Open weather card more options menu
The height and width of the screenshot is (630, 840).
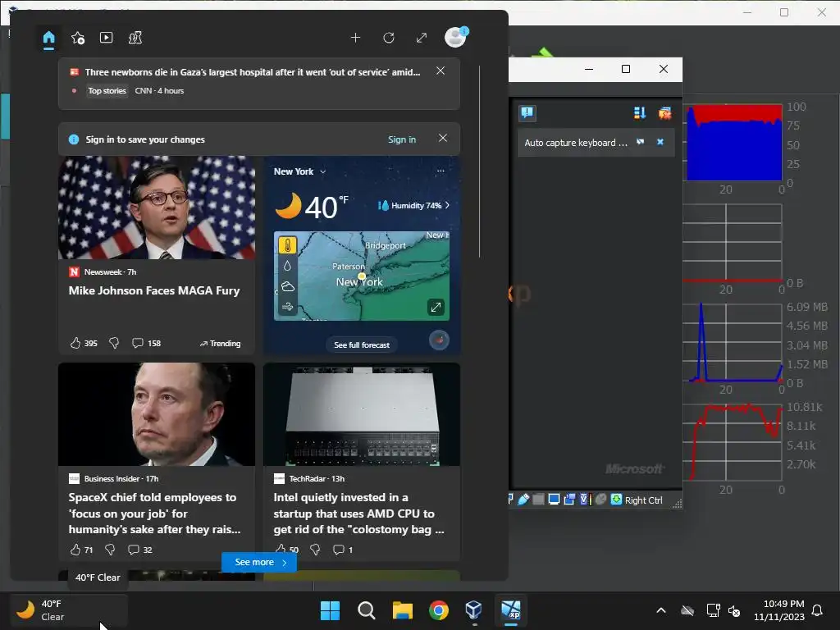click(441, 171)
